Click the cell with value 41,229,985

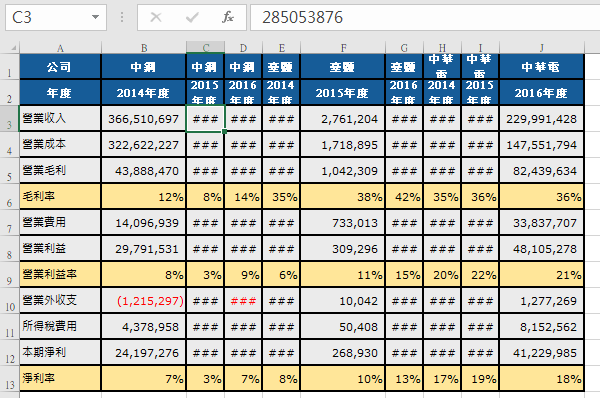pyautogui.click(x=541, y=353)
